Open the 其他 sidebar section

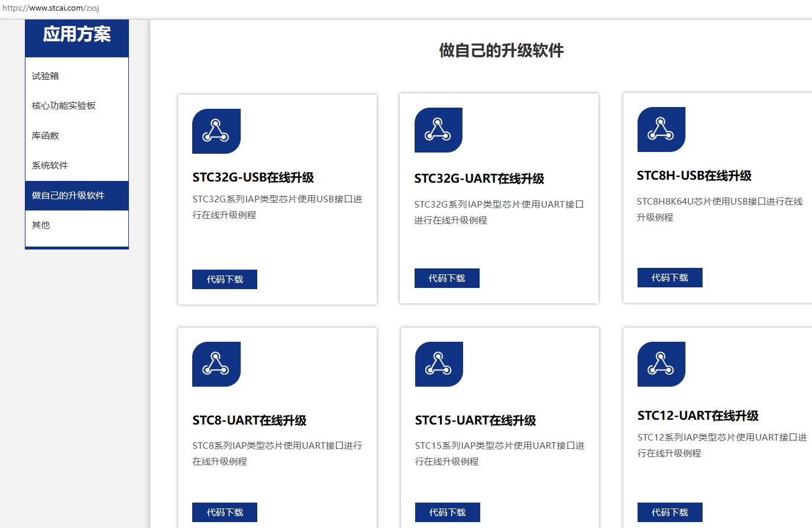tap(40, 225)
